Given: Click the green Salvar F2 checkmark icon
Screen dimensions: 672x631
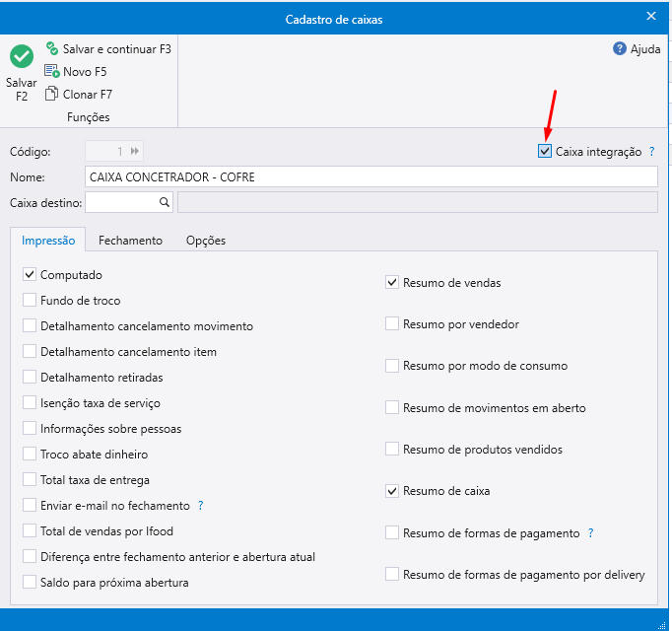Looking at the screenshot, I should point(21,57).
